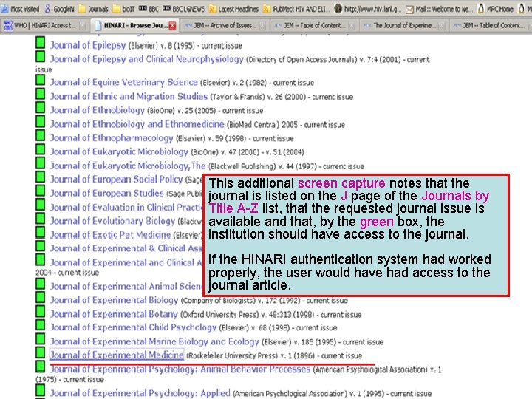The height and width of the screenshot is (399, 532).
Task: Close the JEM -- Archive of Issues tab
Action: (x=262, y=26)
